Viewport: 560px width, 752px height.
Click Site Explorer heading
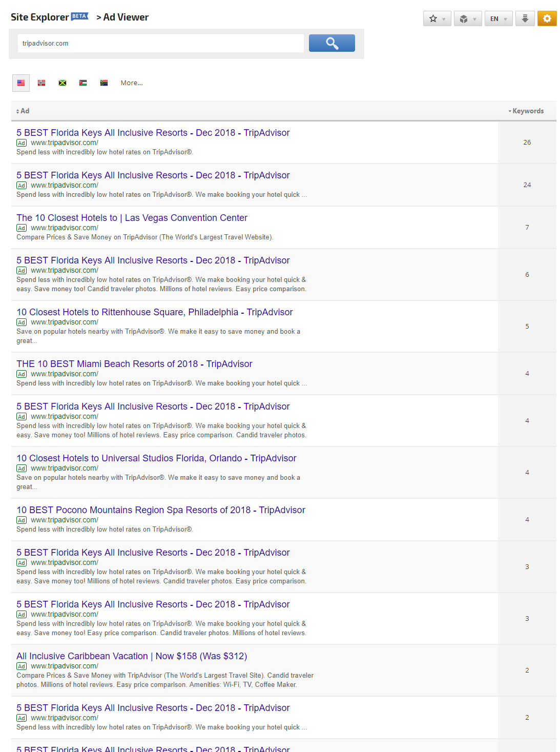point(39,17)
